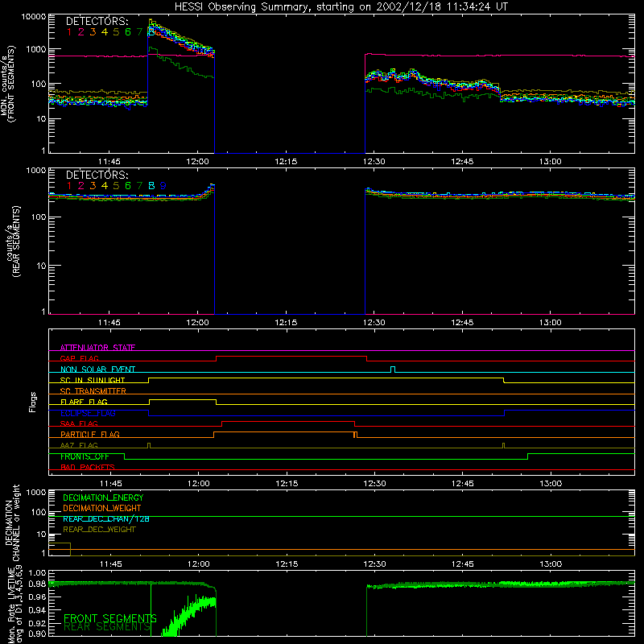The height and width of the screenshot is (644, 644).
Task: Click the PARTICLE_FLAG label
Action: (90, 434)
